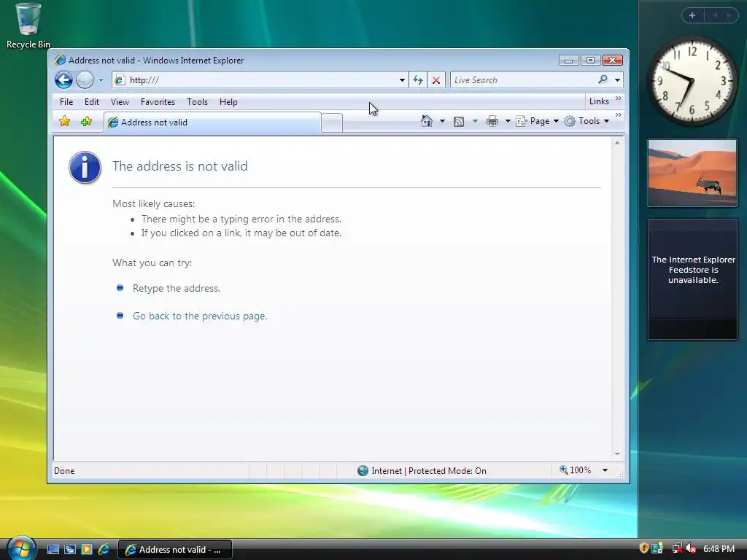Click Switch between windows quick launch icon
The image size is (747, 560).
pos(70,550)
